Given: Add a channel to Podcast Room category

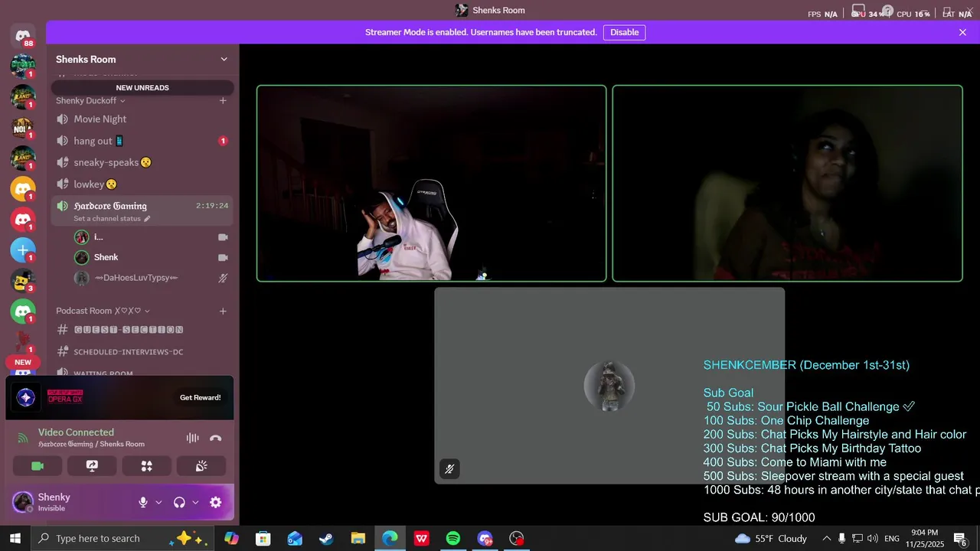Looking at the screenshot, I should 223,311.
